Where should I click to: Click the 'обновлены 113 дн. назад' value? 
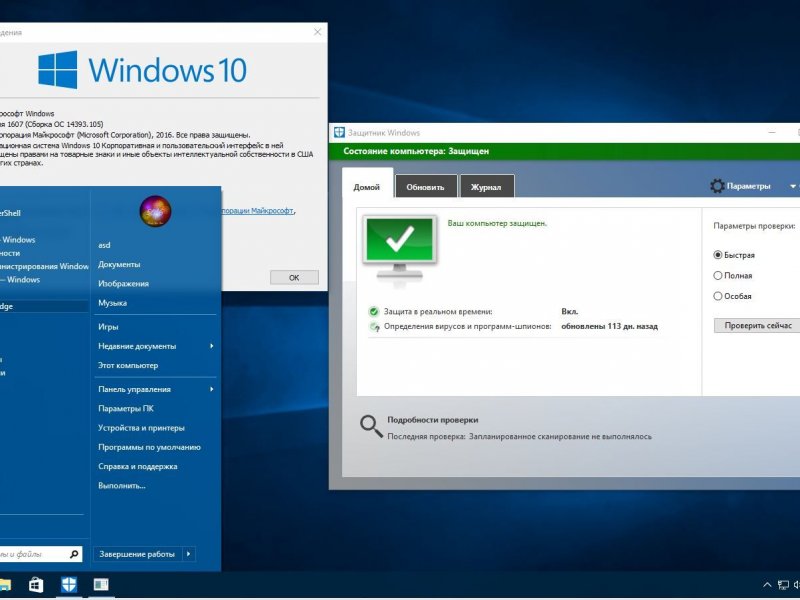[609, 327]
